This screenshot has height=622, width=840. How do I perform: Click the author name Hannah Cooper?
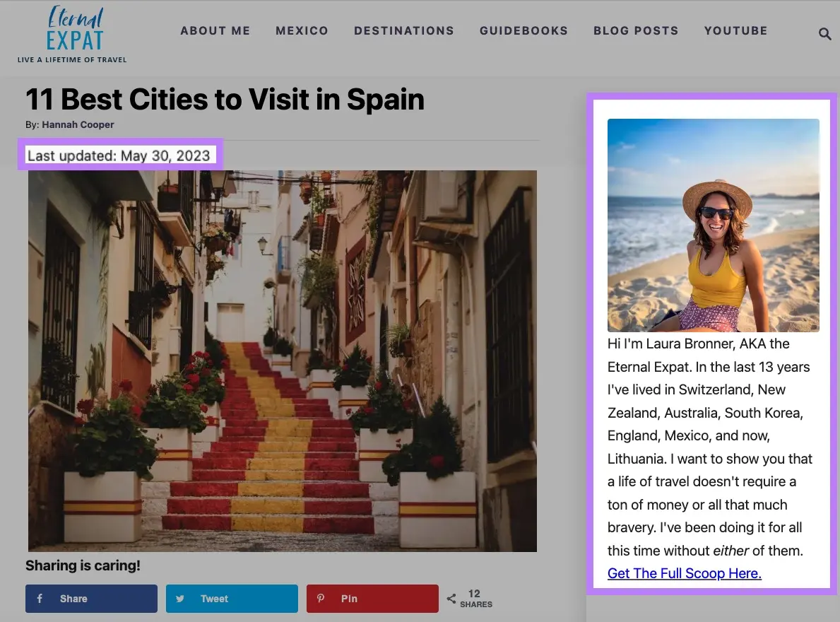(78, 124)
